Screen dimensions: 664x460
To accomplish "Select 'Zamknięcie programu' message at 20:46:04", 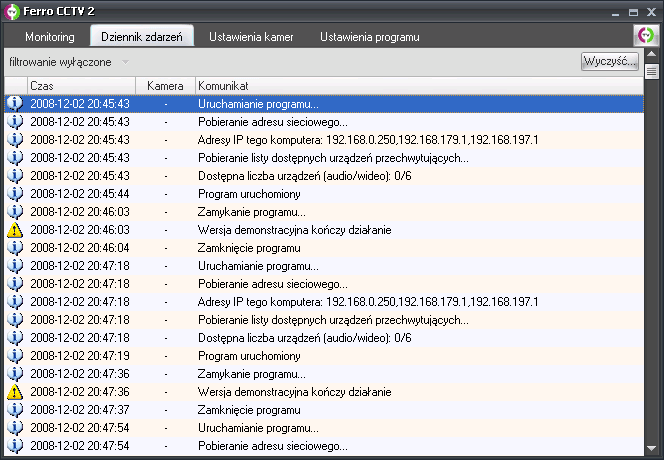I will click(x=249, y=248).
